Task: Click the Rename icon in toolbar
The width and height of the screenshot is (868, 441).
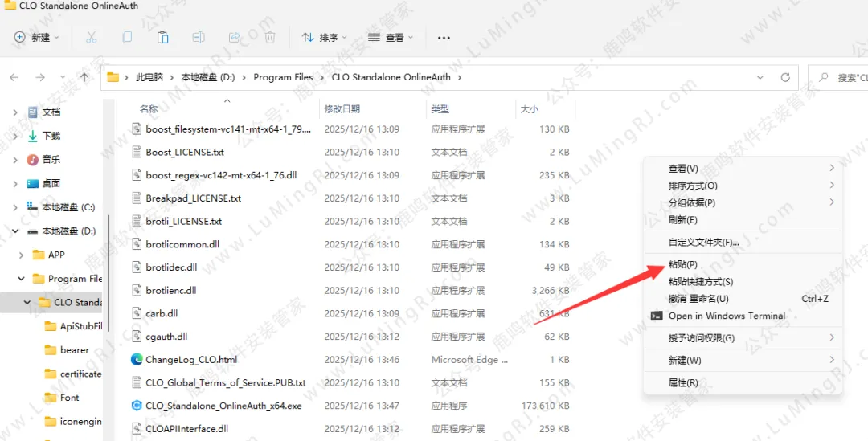Action: pyautogui.click(x=199, y=38)
